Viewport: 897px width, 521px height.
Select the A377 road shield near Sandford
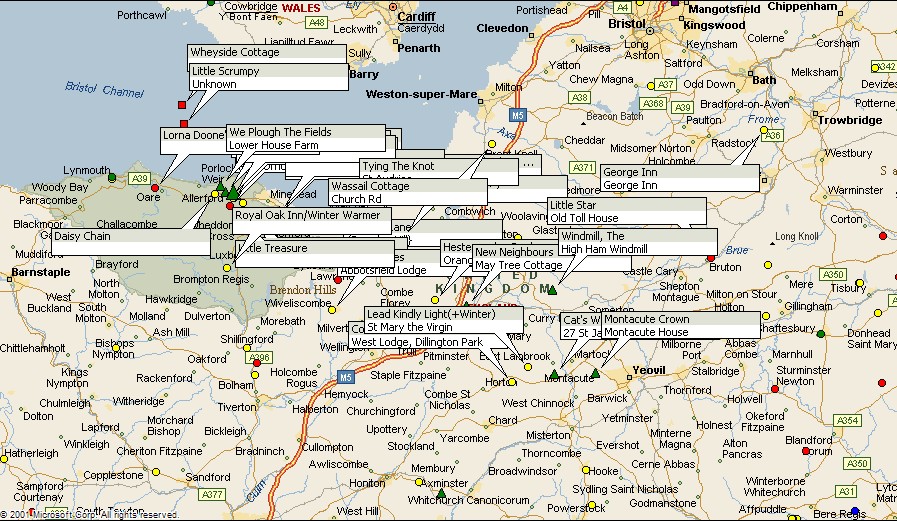point(212,494)
